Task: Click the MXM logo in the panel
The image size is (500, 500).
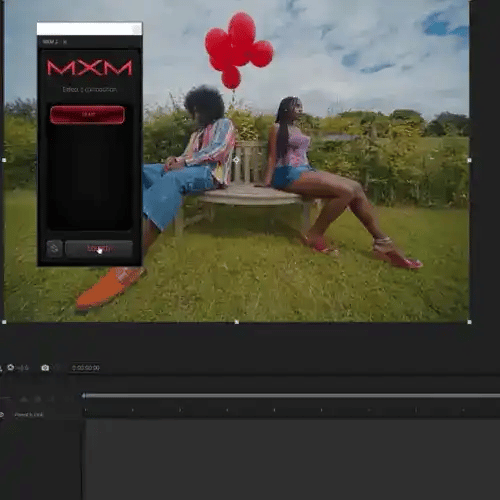Action: pyautogui.click(x=89, y=68)
